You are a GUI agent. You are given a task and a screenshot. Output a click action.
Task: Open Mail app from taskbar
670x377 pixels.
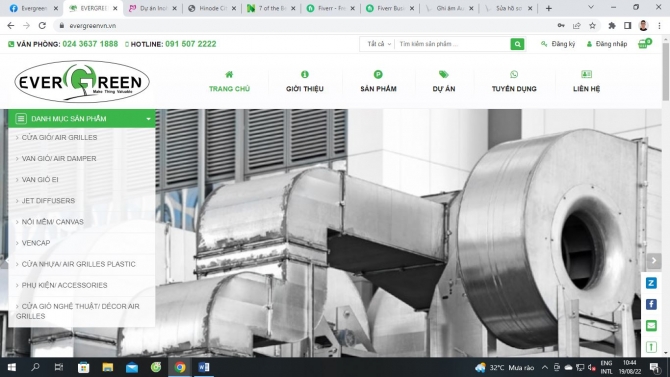pyautogui.click(x=132, y=367)
